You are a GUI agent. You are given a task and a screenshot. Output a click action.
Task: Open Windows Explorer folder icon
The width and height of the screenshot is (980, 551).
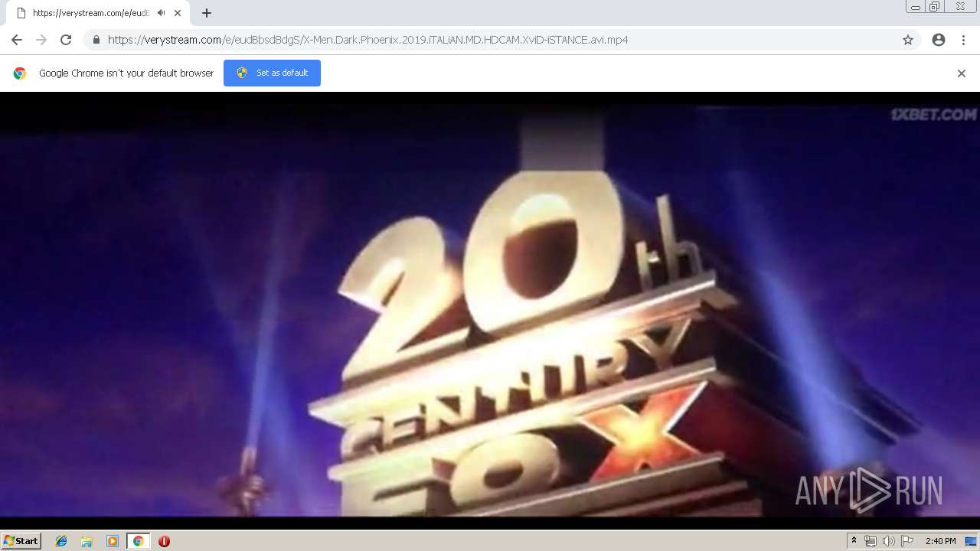pos(87,541)
